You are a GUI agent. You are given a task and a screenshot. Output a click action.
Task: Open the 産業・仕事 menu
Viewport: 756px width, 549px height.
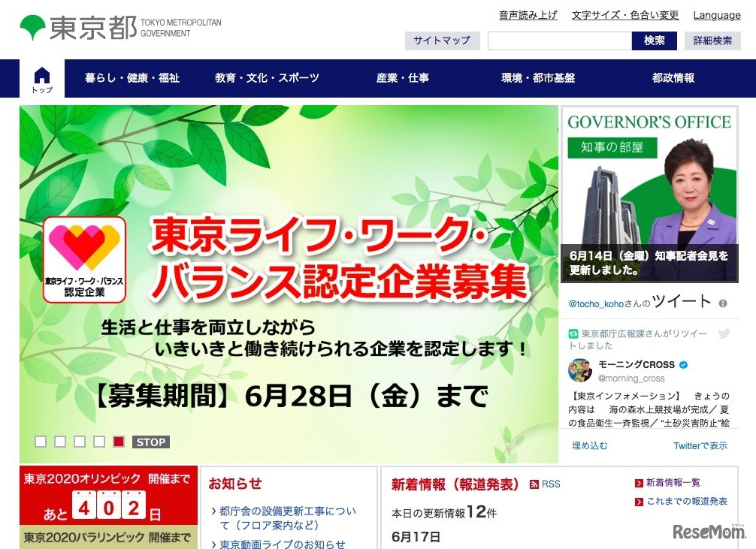point(403,78)
